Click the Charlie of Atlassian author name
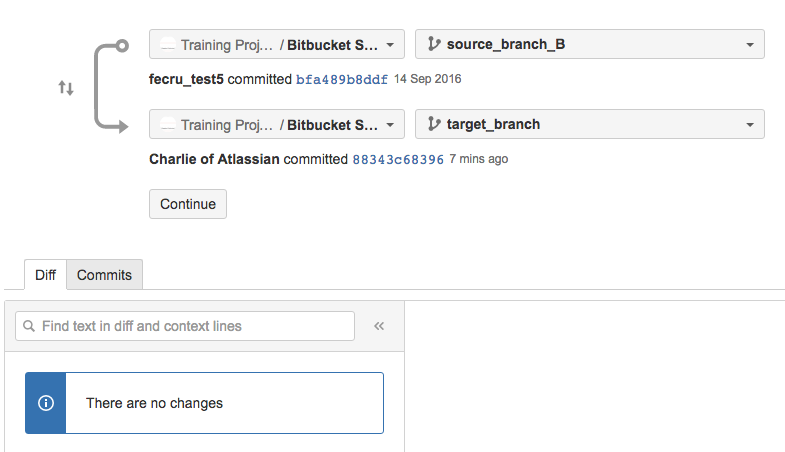Viewport: 785px width, 452px height. [x=216, y=159]
